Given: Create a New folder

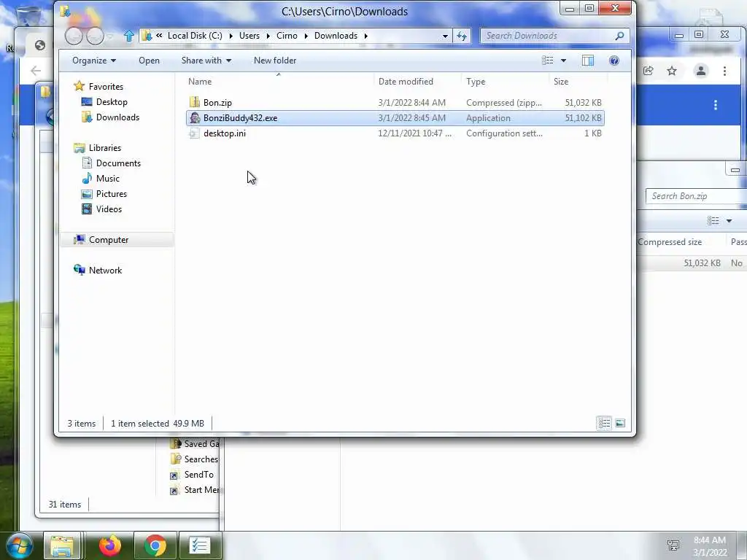Looking at the screenshot, I should pos(275,61).
